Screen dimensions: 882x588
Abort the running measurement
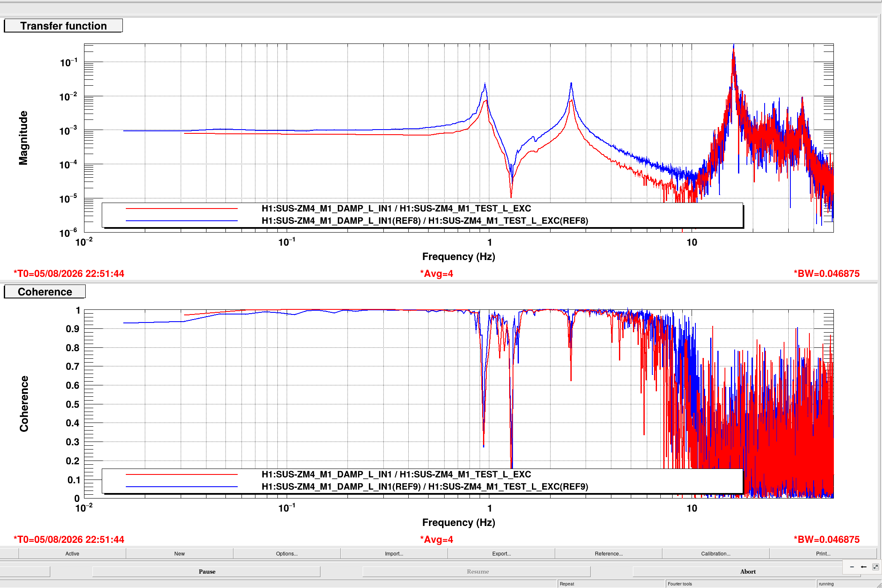click(747, 572)
